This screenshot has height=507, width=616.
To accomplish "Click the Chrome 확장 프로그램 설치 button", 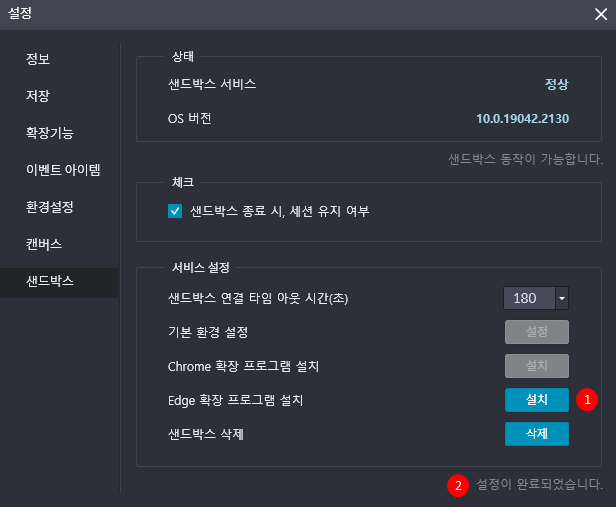I will coord(537,366).
